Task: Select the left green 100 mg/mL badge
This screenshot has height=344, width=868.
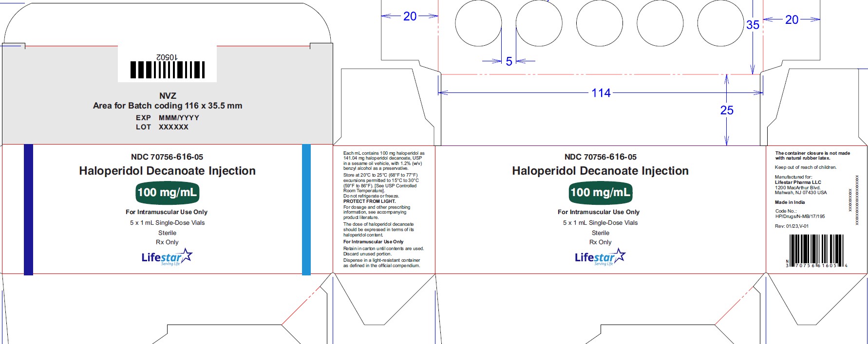Action: (x=167, y=192)
